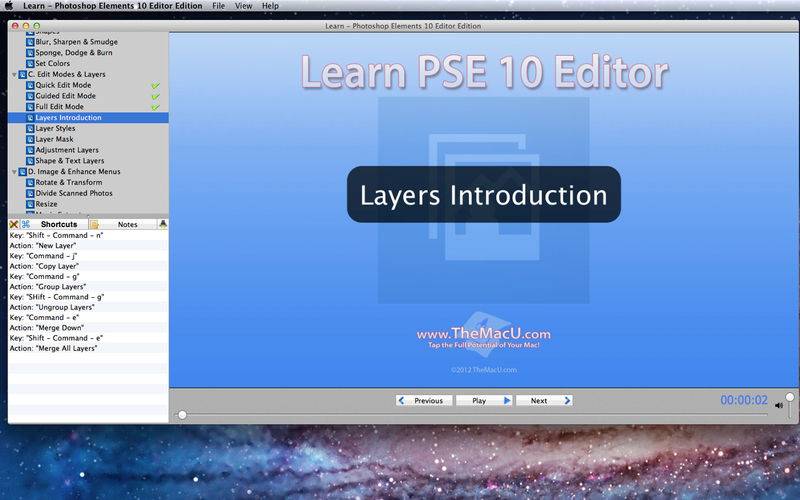
Task: Collapse the C. Edit Modes & Layers section
Action: click(x=14, y=74)
